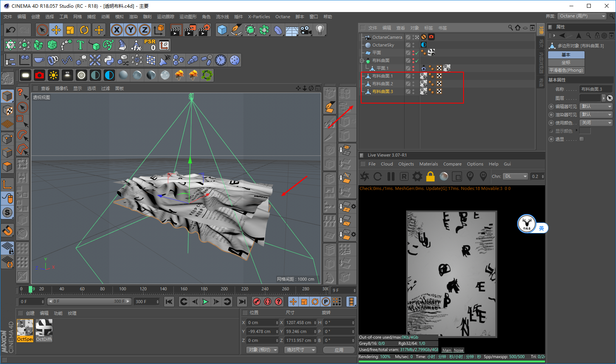Open the 界面 layout dropdown
Image resolution: width=616 pixels, height=364 pixels.
click(582, 16)
